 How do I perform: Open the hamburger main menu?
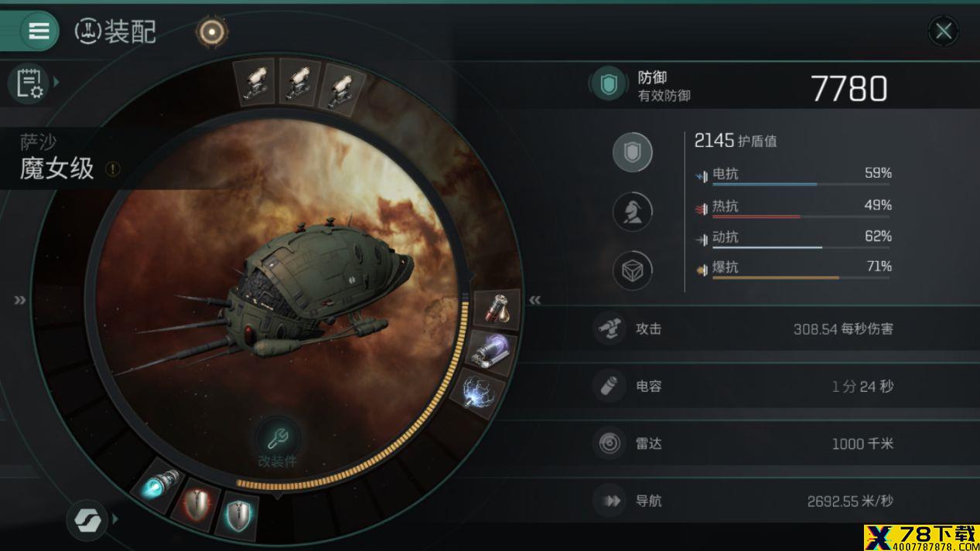point(39,31)
